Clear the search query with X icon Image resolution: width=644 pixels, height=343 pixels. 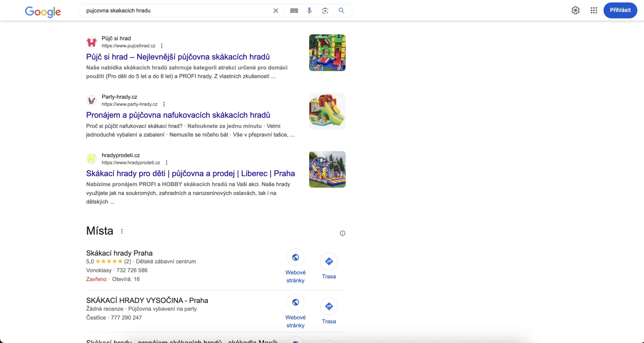276,11
